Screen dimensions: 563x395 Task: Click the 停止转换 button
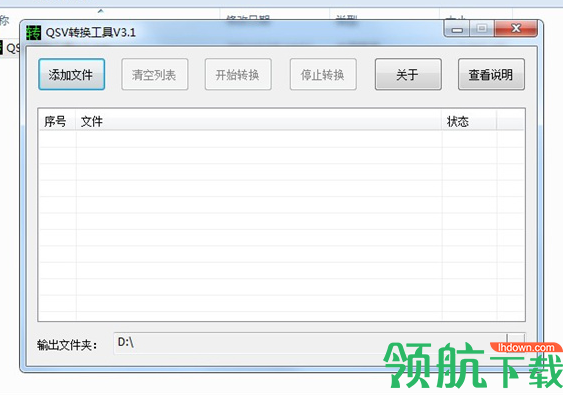click(x=323, y=74)
